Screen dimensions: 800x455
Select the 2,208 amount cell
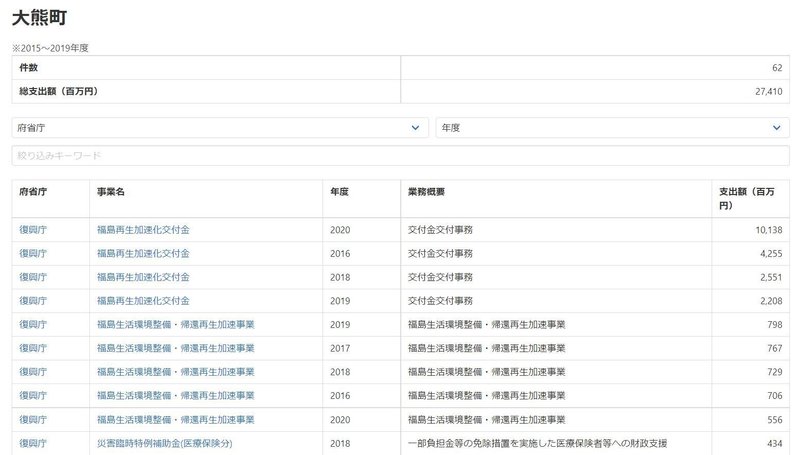[751, 301]
